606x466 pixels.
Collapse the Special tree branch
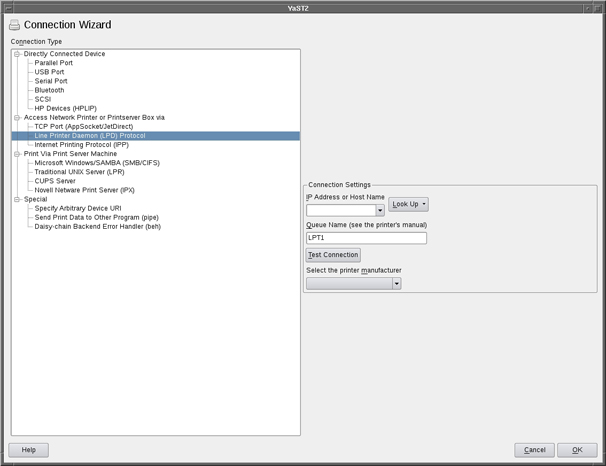pyautogui.click(x=16, y=199)
